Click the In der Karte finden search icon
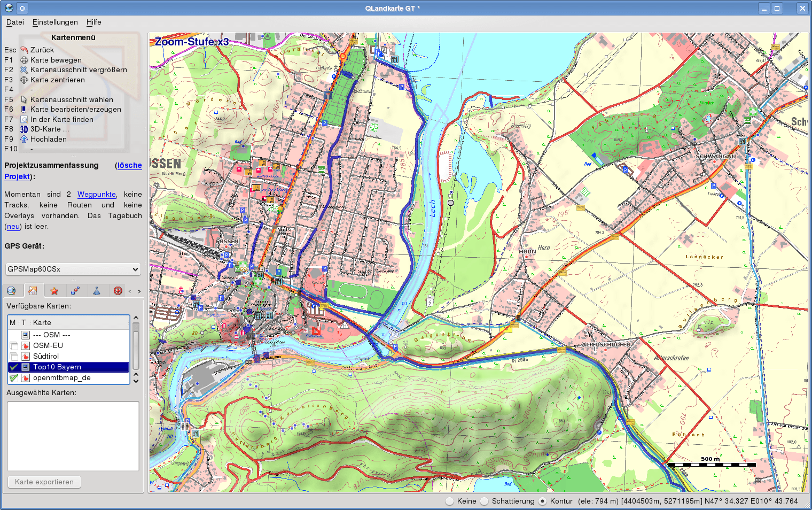Viewport: 812px width, 510px height. click(24, 119)
